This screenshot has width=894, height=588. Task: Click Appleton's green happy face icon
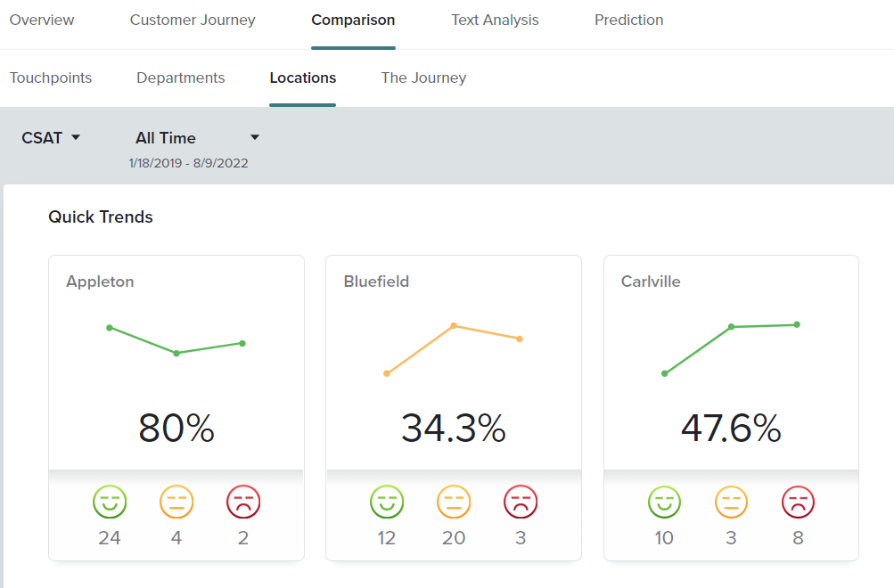(x=110, y=502)
